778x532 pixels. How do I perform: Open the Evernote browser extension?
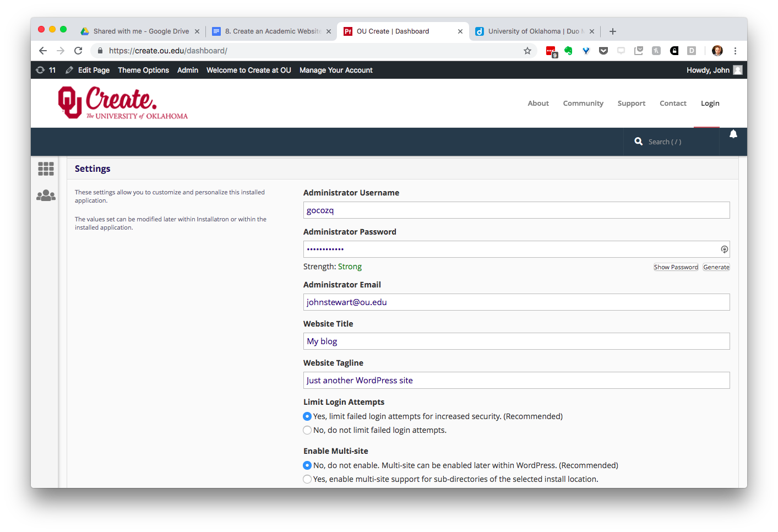(568, 51)
